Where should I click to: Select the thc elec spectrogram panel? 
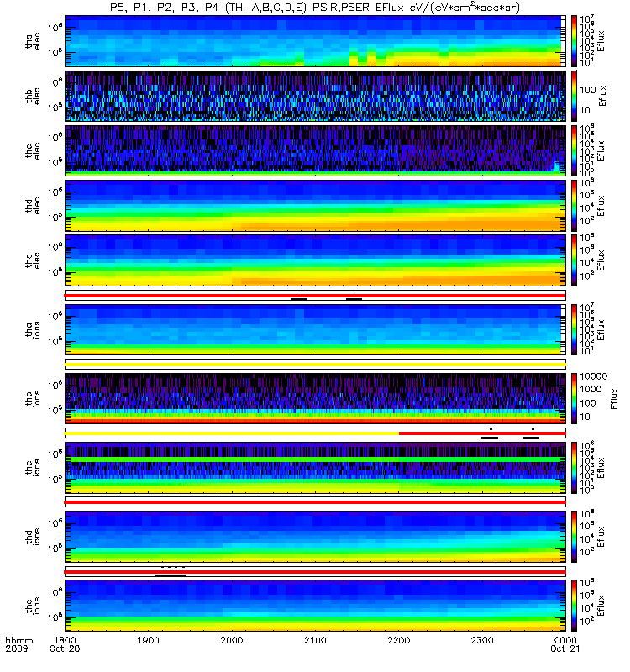[x=315, y=150]
